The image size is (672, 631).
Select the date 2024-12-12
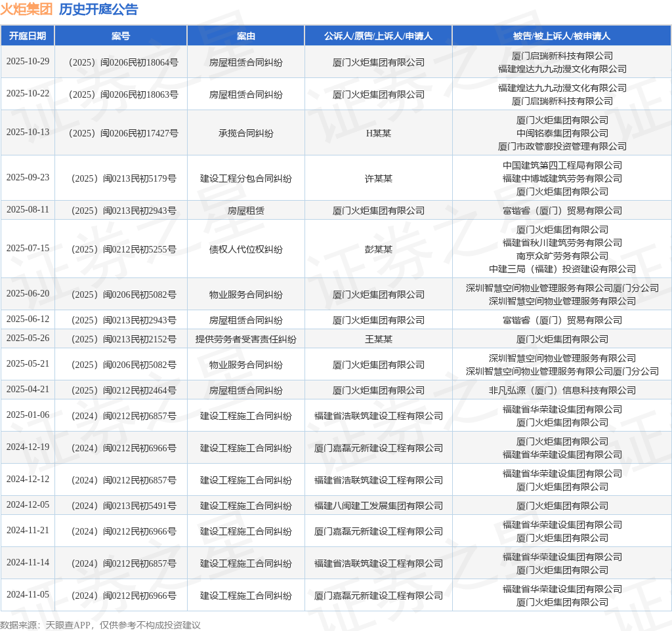pyautogui.click(x=28, y=479)
